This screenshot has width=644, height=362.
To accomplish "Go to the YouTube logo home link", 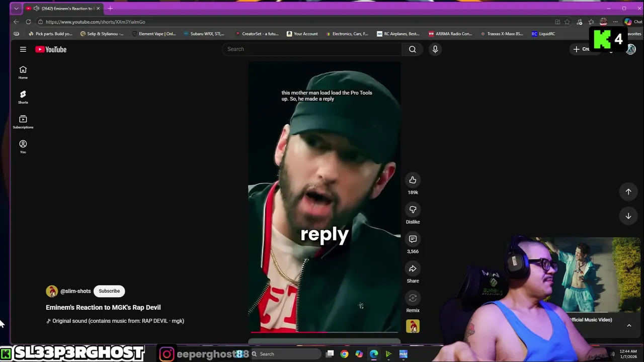I will 51,49.
